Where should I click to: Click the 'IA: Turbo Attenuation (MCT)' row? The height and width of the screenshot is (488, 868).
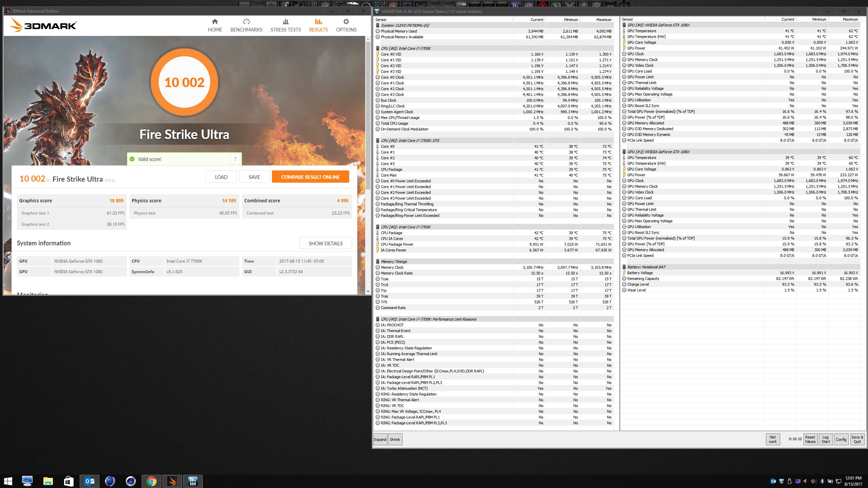[x=494, y=388]
